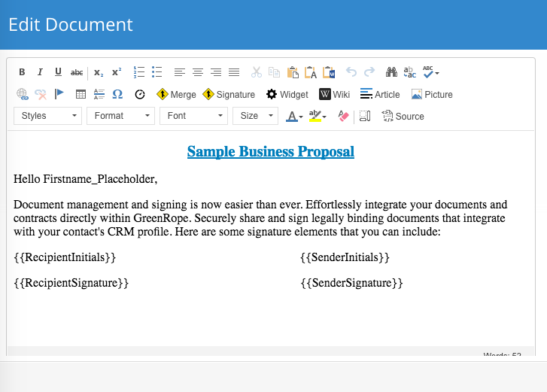Open the Size dropdown
The height and width of the screenshot is (392, 547).
pos(255,116)
